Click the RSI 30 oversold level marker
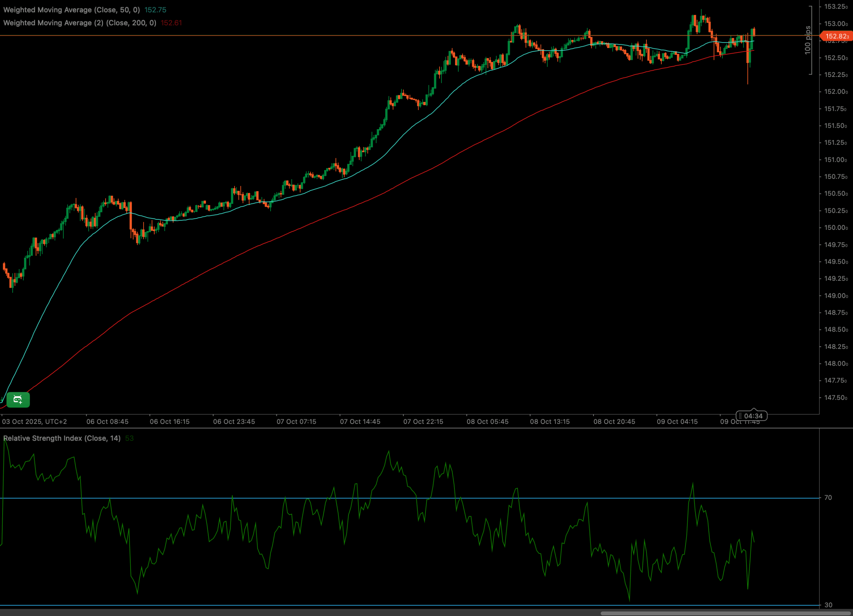 tap(828, 605)
